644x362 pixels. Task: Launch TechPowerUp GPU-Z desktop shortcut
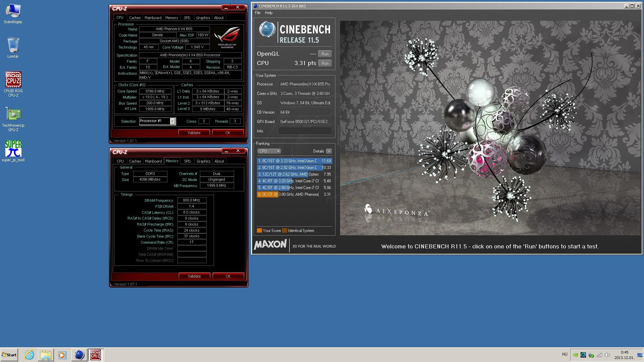tap(13, 119)
